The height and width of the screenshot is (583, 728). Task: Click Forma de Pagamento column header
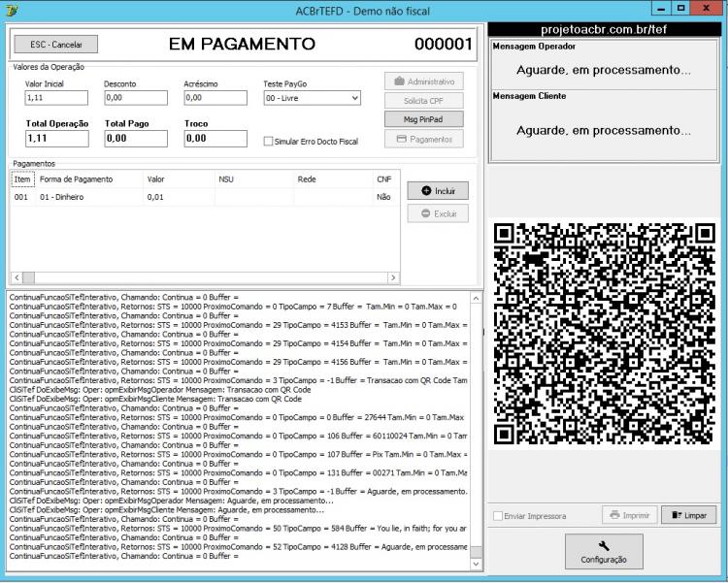[89, 179]
